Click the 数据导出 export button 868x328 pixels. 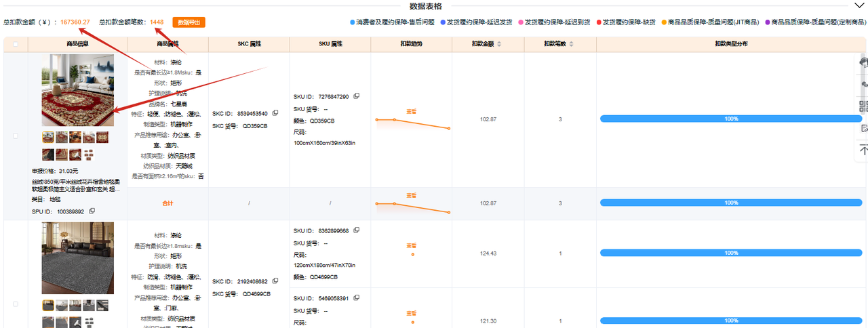189,22
